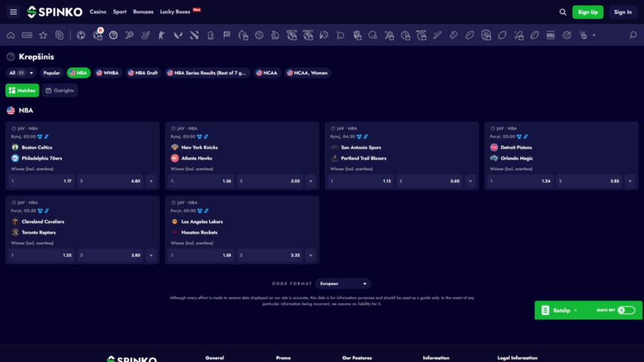Select the WNBA league chip
Viewport: 644px width, 362px height.
coord(108,73)
